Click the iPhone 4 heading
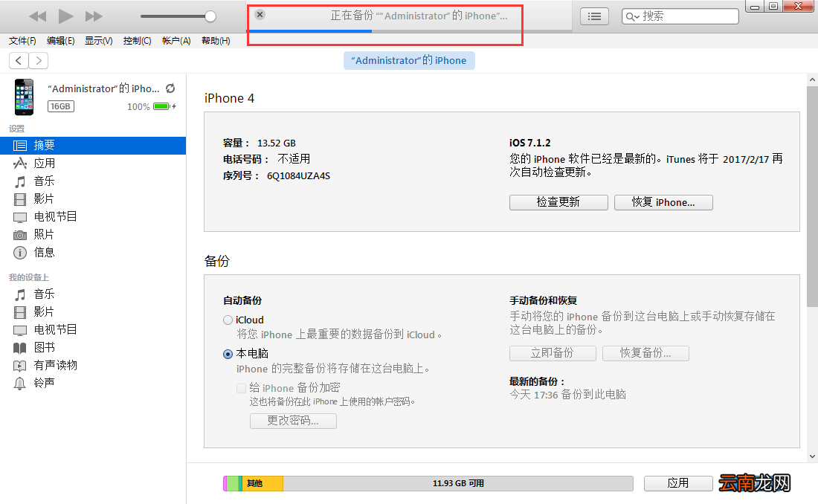This screenshot has height=504, width=818. [230, 99]
